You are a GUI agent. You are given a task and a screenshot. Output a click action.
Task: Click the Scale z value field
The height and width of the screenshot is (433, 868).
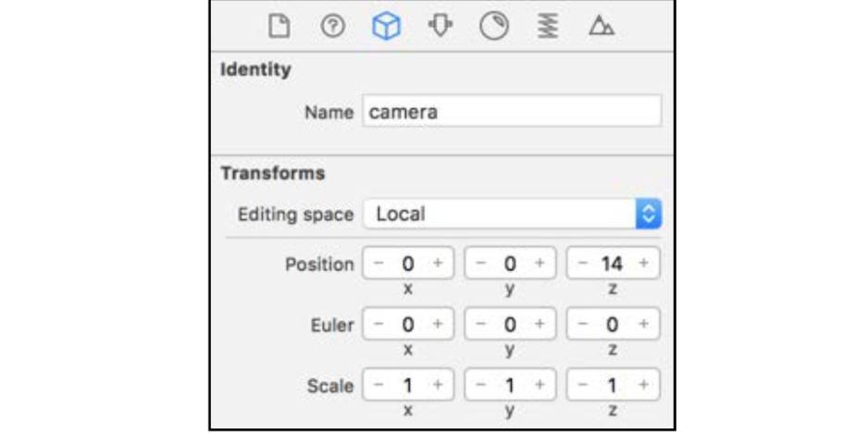point(613,385)
